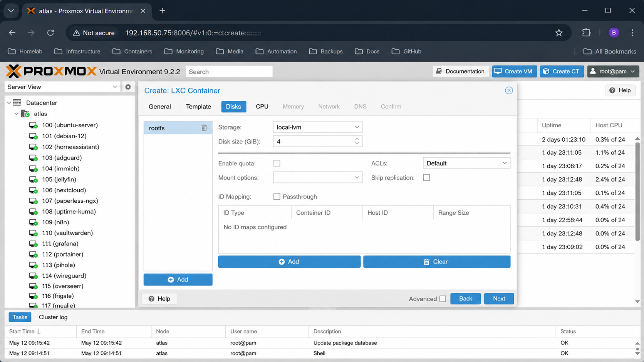The image size is (644, 362).
Task: Open the Monitoring bookmarks folder
Action: point(184,51)
